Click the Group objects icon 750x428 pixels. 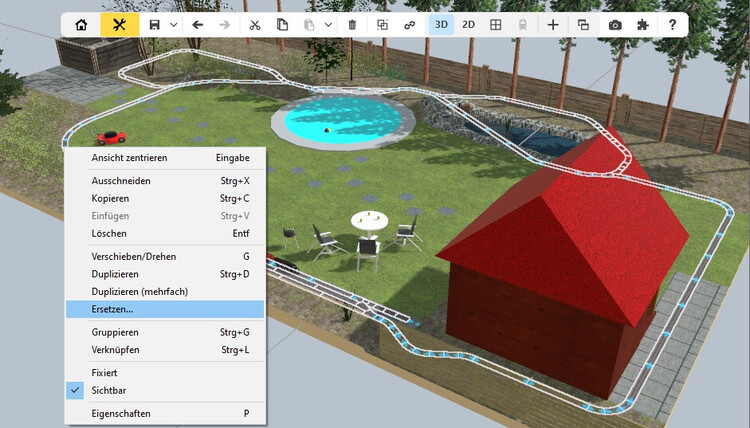click(x=383, y=25)
